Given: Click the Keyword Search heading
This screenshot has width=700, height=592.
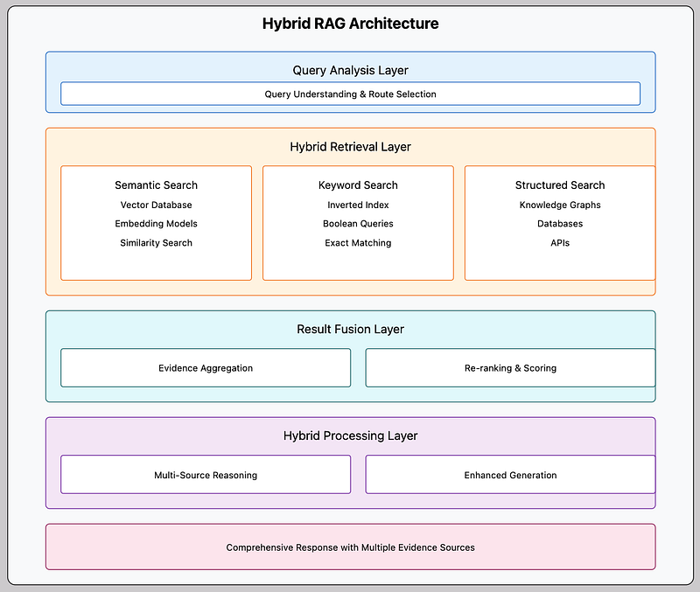Looking at the screenshot, I should (358, 185).
